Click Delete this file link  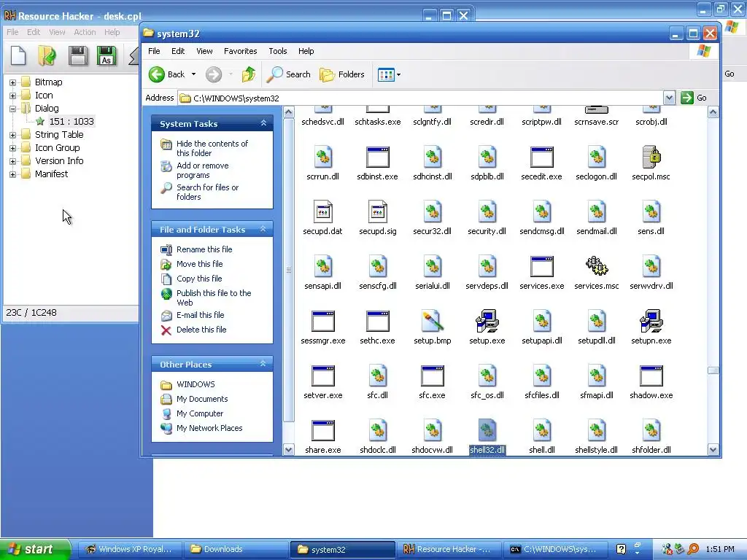pyautogui.click(x=201, y=330)
